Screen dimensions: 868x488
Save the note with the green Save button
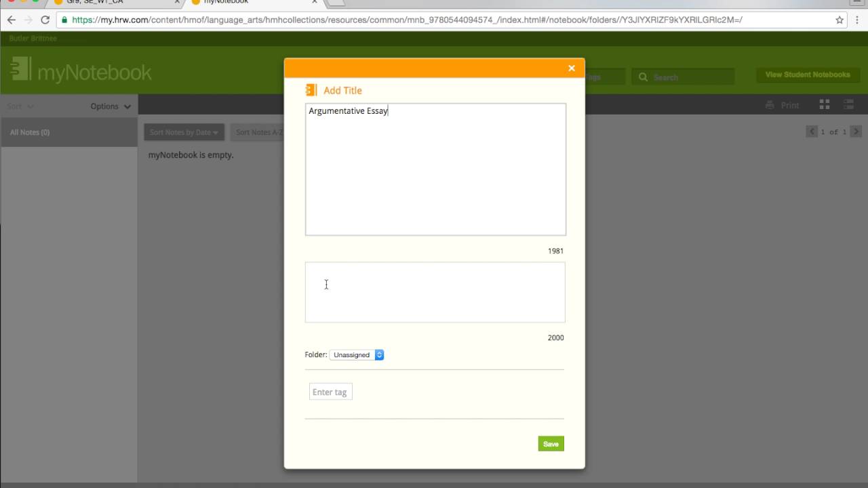pyautogui.click(x=551, y=444)
